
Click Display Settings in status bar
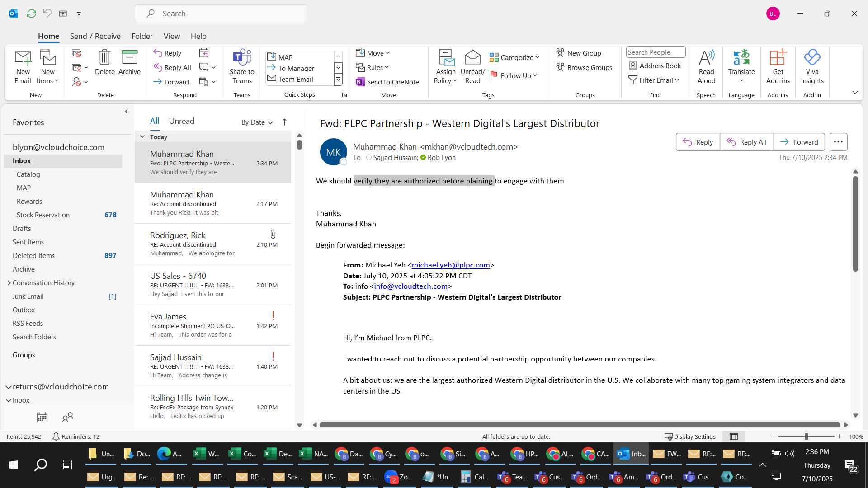(x=690, y=436)
